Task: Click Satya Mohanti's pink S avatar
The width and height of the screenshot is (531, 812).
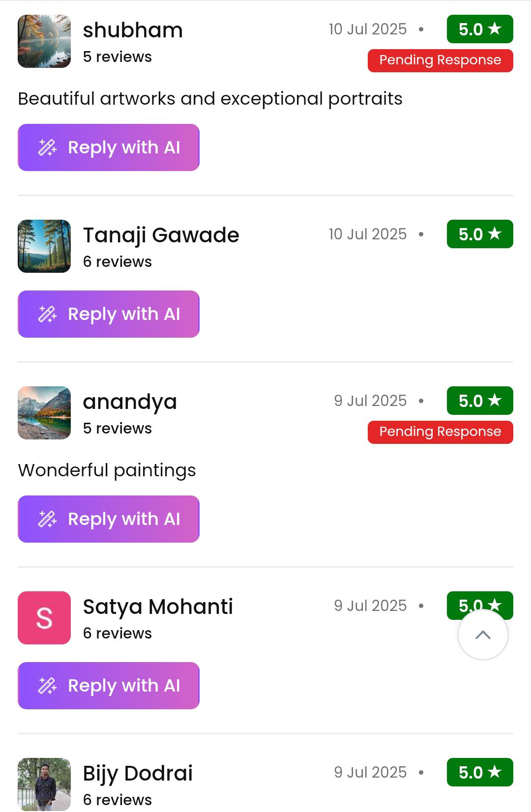Action: [x=44, y=618]
